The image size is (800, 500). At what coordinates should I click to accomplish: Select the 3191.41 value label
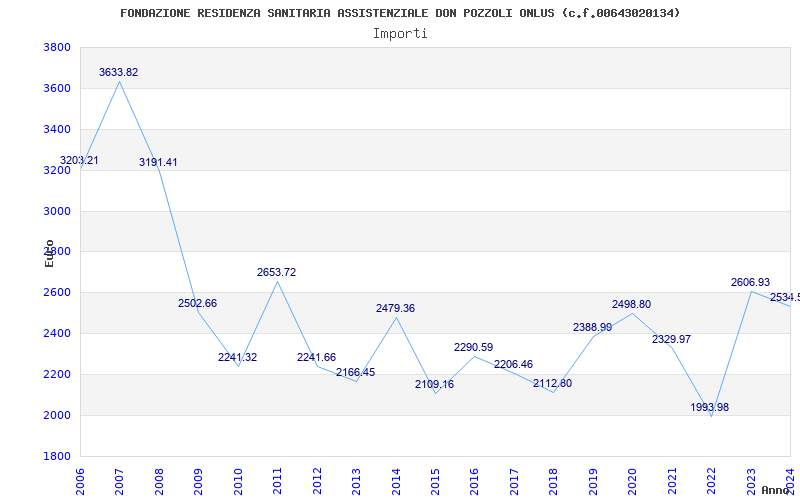pyautogui.click(x=158, y=162)
